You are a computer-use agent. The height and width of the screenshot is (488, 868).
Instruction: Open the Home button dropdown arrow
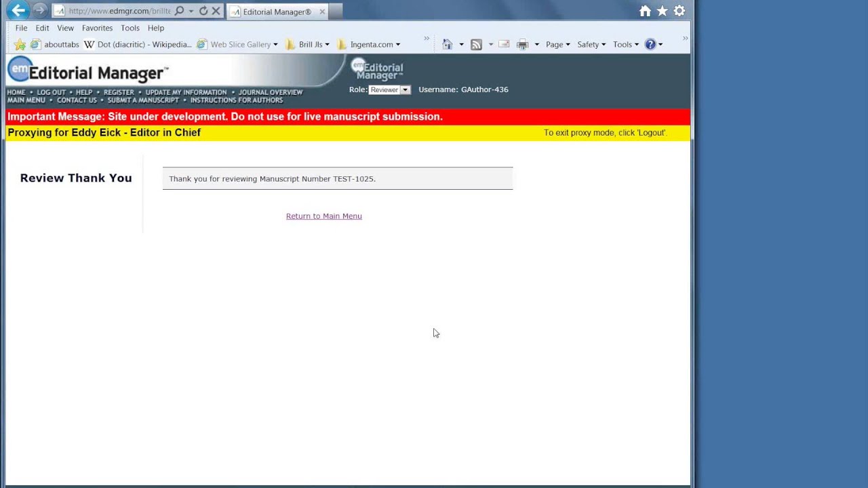coord(461,45)
